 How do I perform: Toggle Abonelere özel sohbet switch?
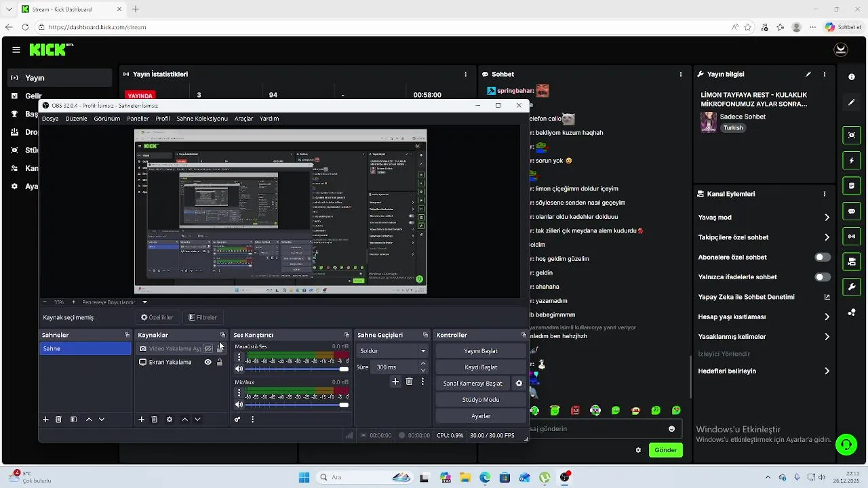tap(823, 258)
